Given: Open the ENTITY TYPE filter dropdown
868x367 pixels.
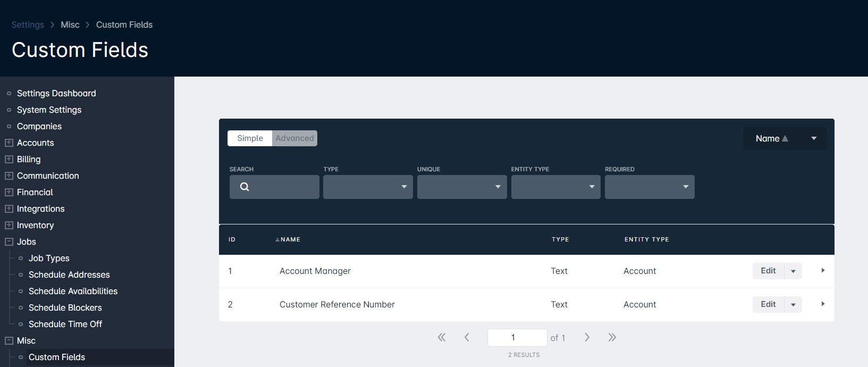Looking at the screenshot, I should coord(556,187).
